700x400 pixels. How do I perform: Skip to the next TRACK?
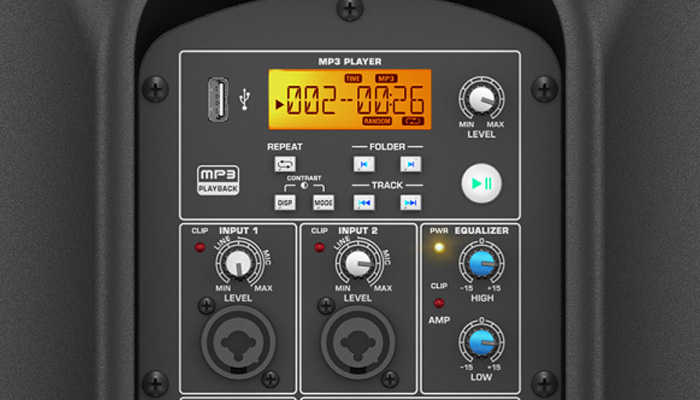tap(410, 202)
